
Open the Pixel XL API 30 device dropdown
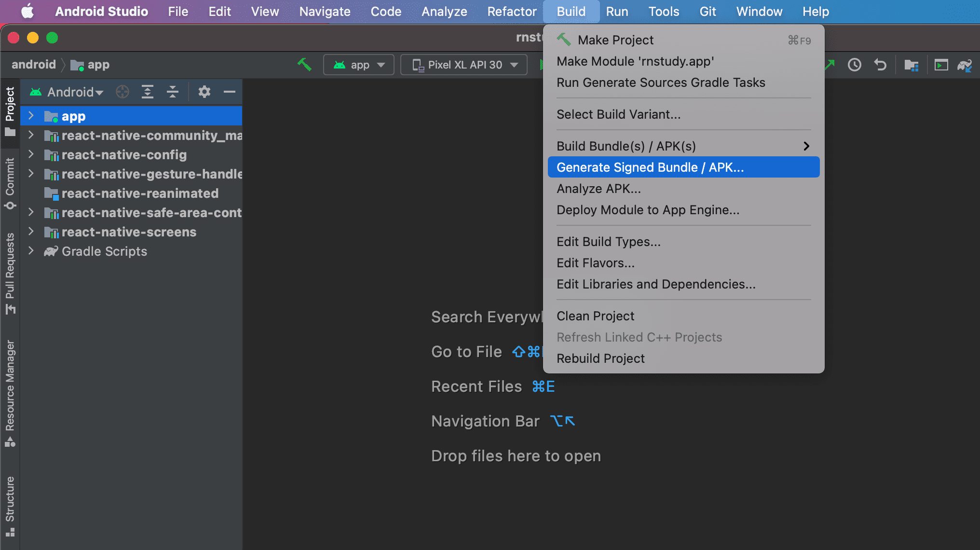coord(464,65)
